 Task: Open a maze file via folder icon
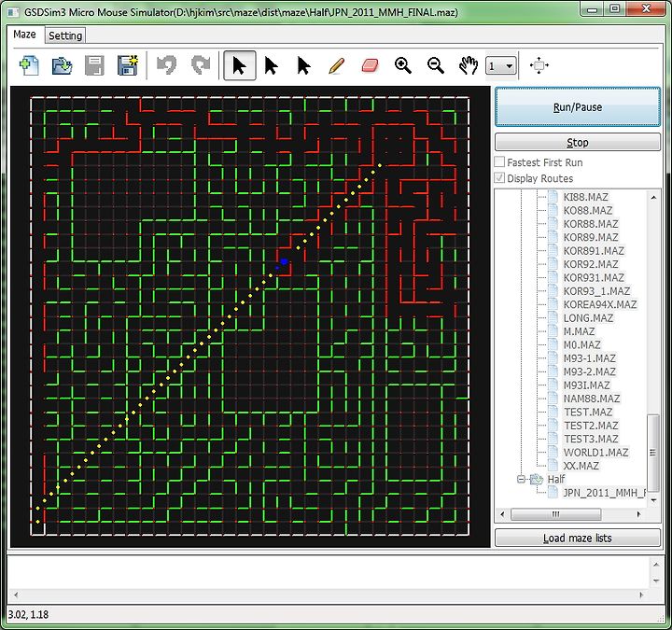63,65
